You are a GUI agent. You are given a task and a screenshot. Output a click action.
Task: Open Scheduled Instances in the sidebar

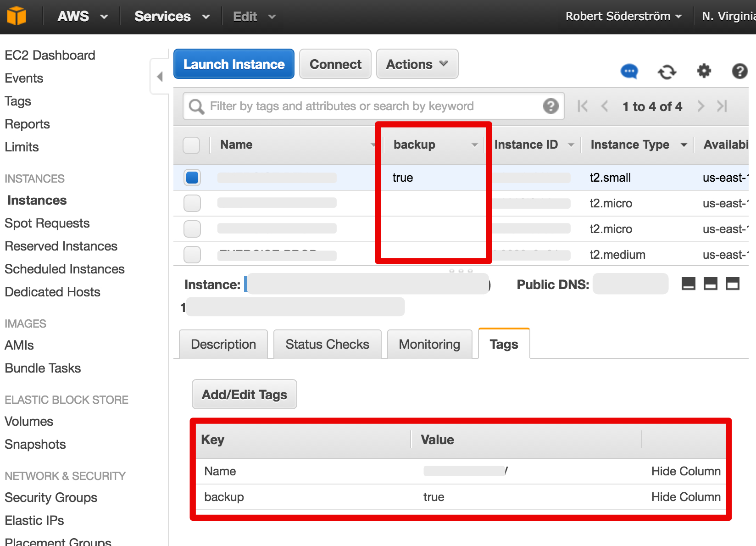(x=65, y=269)
